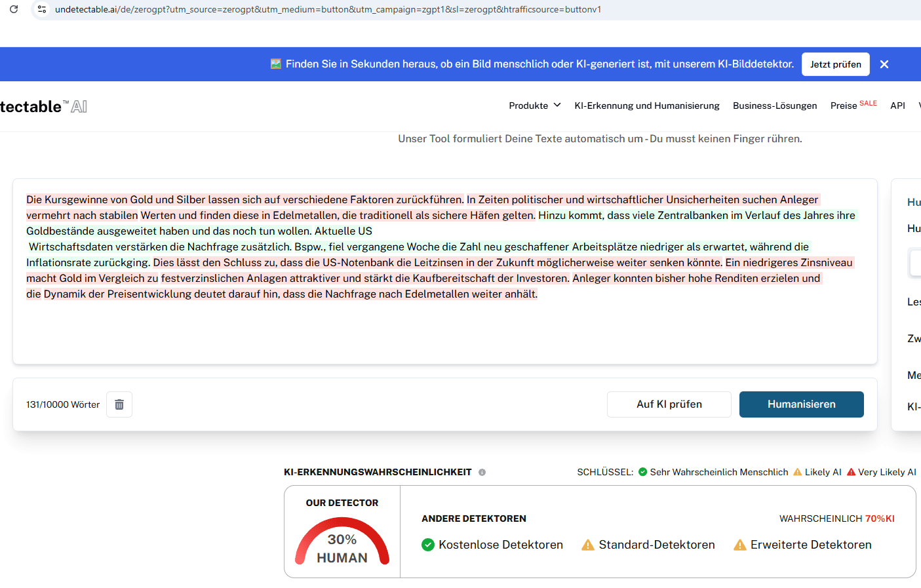Viewport: 921px width, 588px height.
Task: Click the OUR DETECTOR heading
Action: (x=342, y=503)
